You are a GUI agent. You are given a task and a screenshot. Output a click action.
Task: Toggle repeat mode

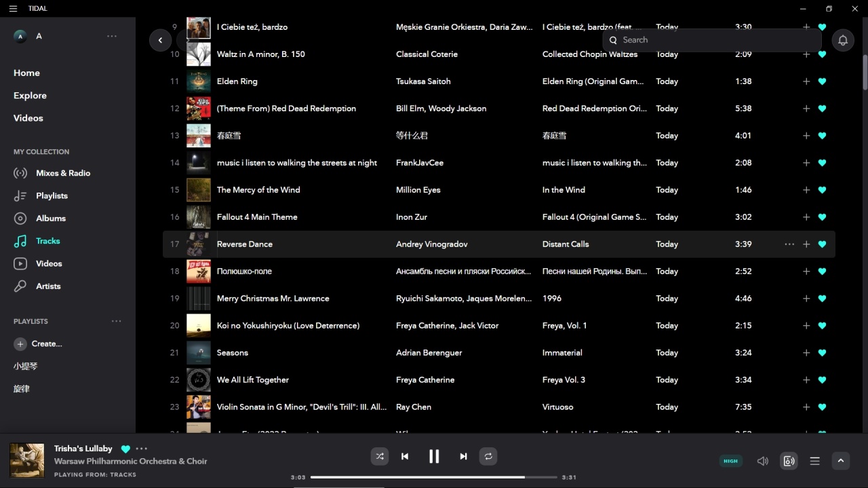pos(488,457)
